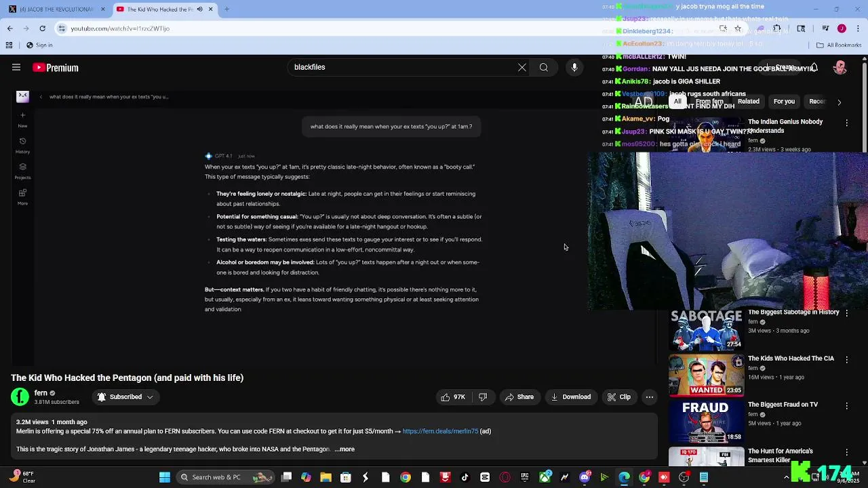Clear the blackfiles search query
Screen dimensions: 868x488
[521, 67]
